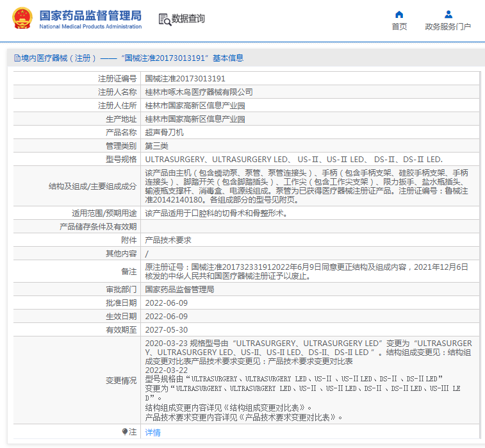
Task: Select the 产品名称 row label
Action: point(121,133)
